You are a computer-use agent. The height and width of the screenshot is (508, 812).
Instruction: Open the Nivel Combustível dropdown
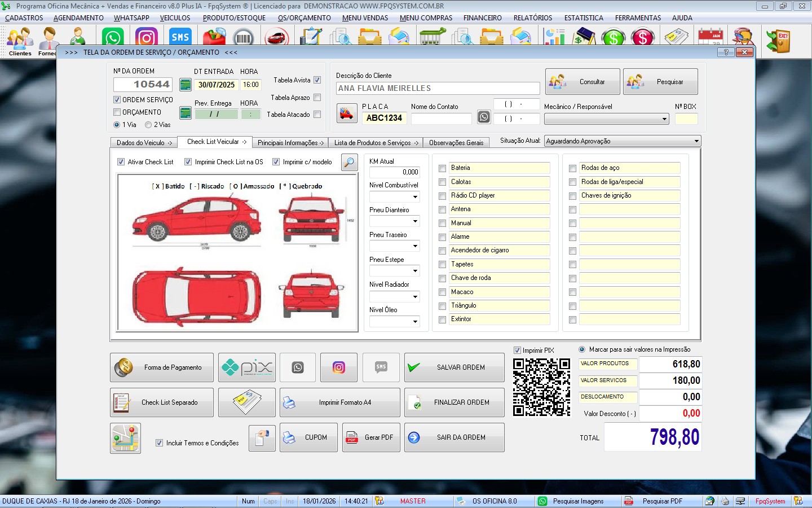tap(415, 197)
